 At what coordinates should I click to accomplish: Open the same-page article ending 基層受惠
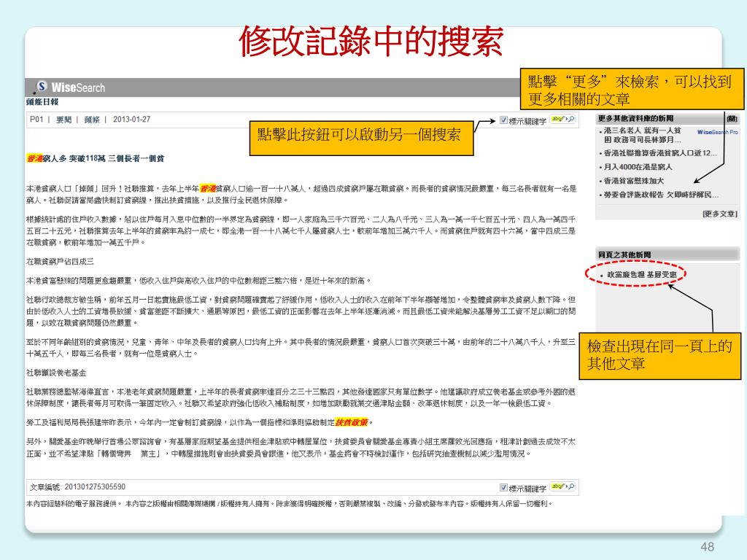(642, 275)
